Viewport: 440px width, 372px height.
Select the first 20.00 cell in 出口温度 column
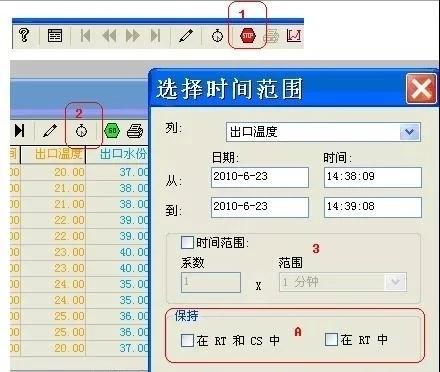pos(53,172)
